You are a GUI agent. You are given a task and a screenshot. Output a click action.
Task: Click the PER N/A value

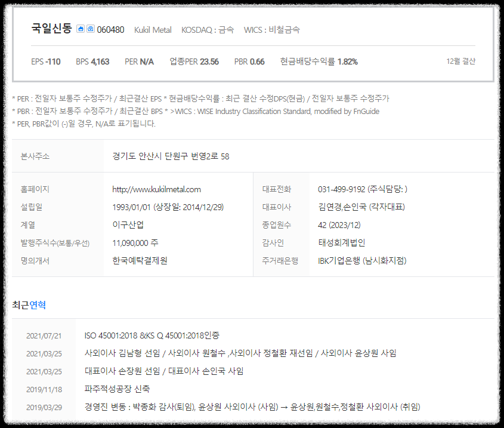tap(139, 61)
